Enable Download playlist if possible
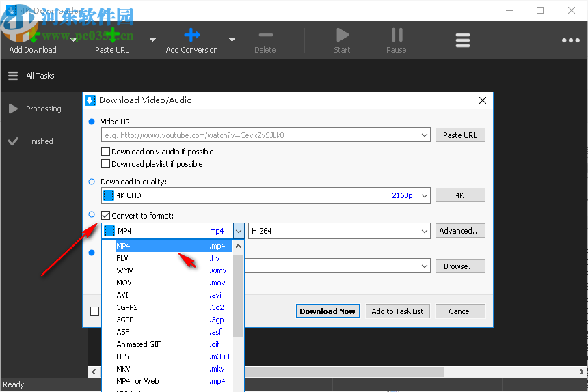 click(106, 164)
